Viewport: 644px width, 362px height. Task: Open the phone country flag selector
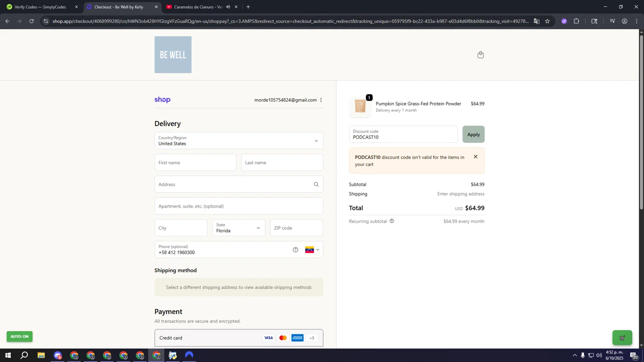312,250
